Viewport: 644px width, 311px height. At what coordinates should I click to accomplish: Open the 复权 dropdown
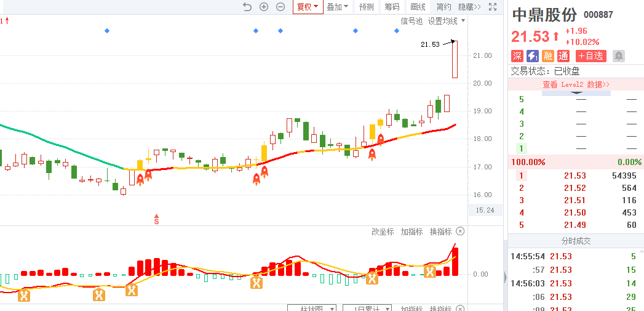point(308,7)
